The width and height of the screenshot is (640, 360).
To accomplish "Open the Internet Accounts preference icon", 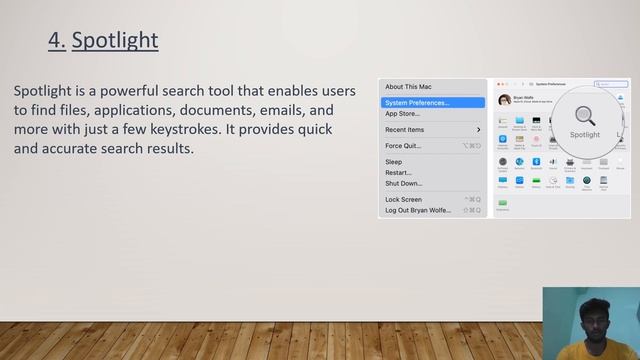I will pyautogui.click(x=503, y=139).
